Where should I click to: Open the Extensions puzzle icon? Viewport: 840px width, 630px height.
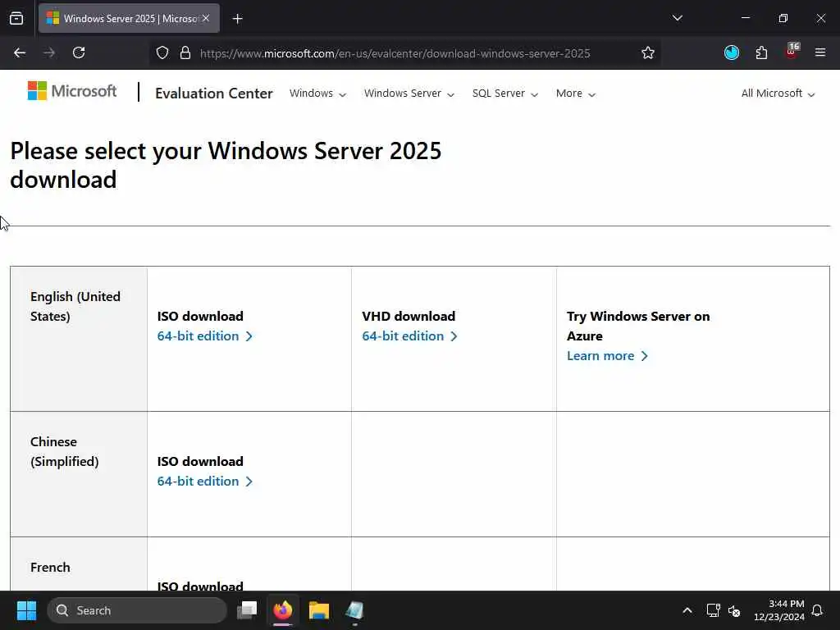761,52
